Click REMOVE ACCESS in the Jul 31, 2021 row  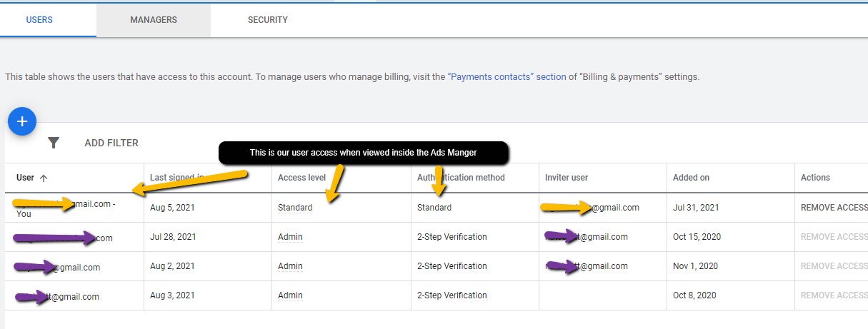[834, 208]
